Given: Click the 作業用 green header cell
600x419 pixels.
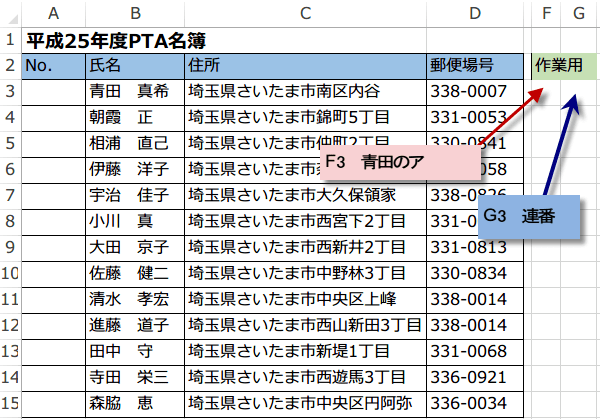Looking at the screenshot, I should click(x=564, y=67).
